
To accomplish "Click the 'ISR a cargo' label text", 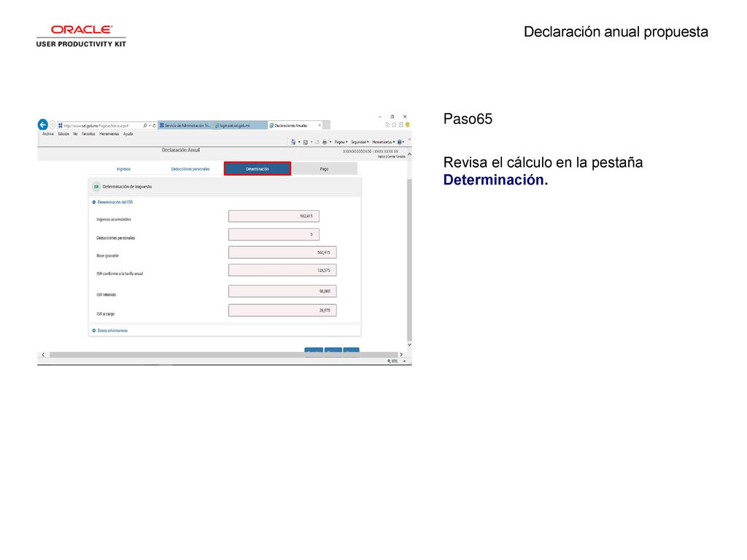I will [x=105, y=314].
